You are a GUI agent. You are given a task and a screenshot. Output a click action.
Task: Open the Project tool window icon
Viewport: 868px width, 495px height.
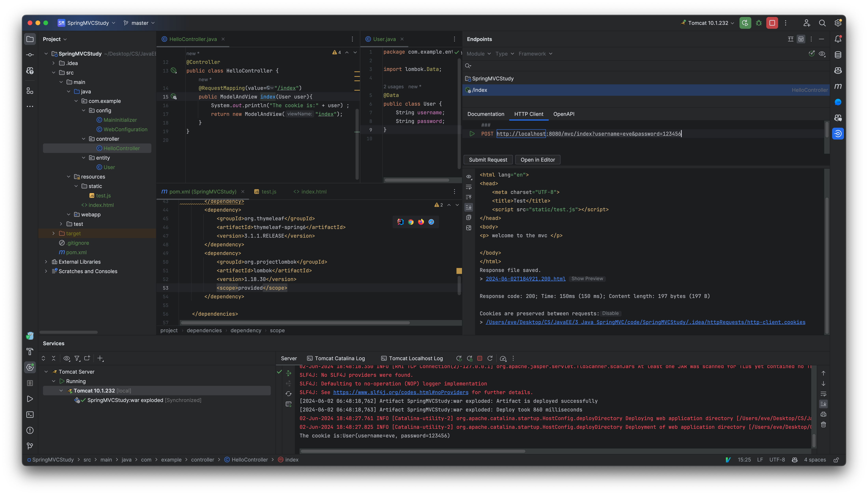point(30,39)
